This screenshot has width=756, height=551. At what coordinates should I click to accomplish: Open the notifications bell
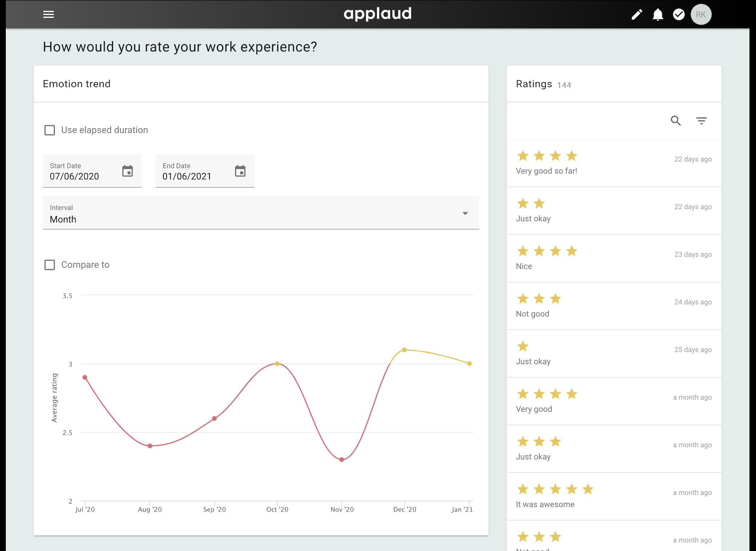coord(658,15)
